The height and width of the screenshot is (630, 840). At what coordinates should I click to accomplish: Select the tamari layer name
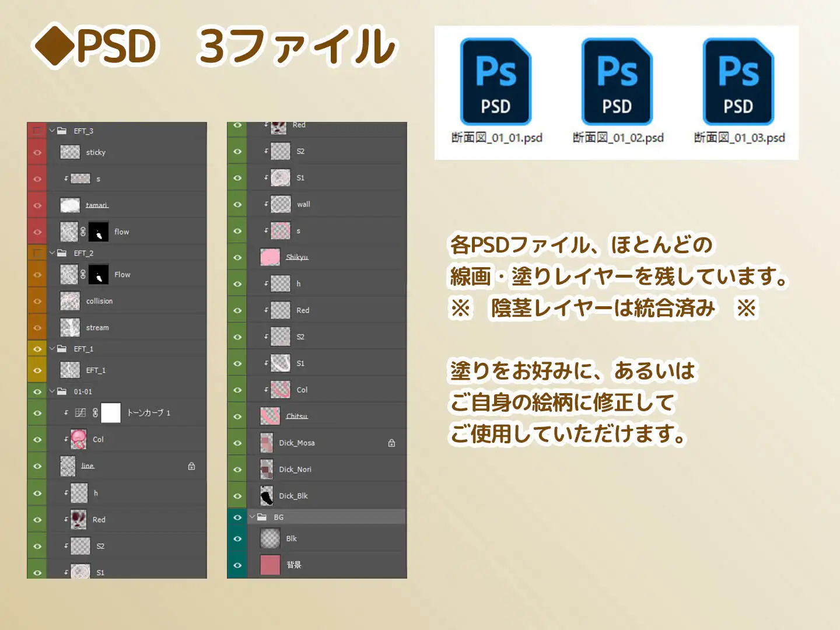coord(97,205)
